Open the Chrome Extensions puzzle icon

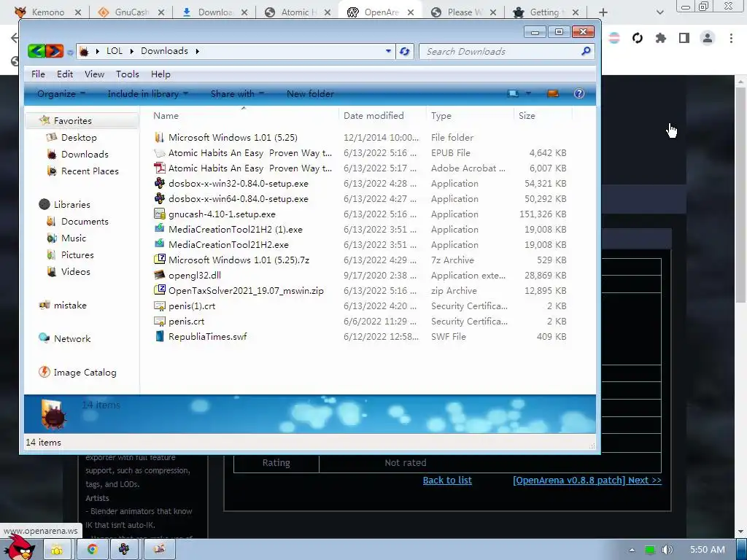coord(660,38)
